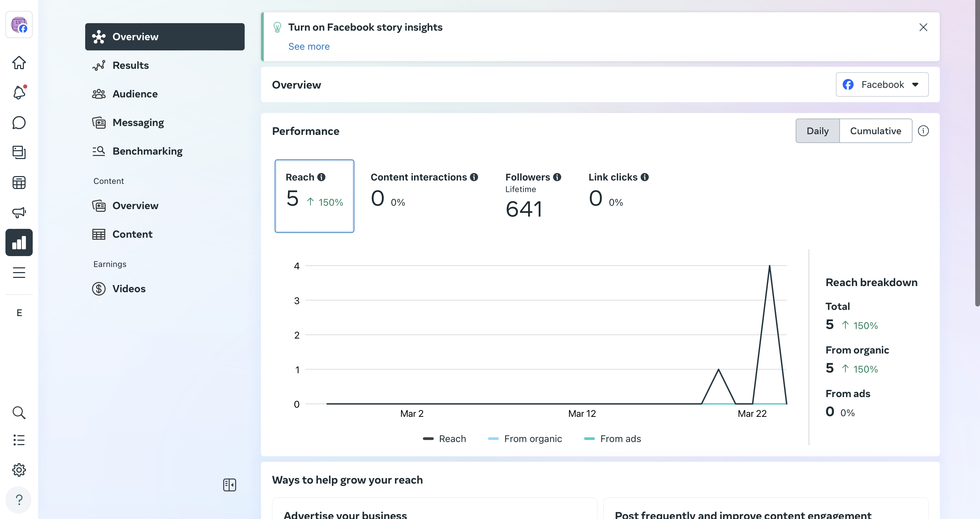Collapse the navigation side panel icon

(x=229, y=485)
